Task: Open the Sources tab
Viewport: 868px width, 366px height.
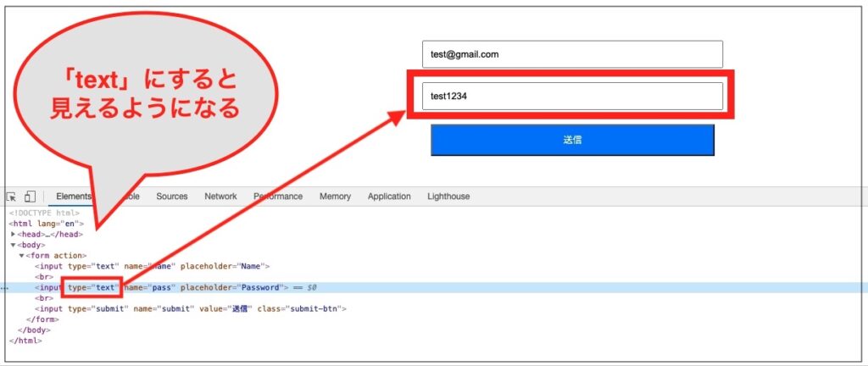Action: coord(171,197)
